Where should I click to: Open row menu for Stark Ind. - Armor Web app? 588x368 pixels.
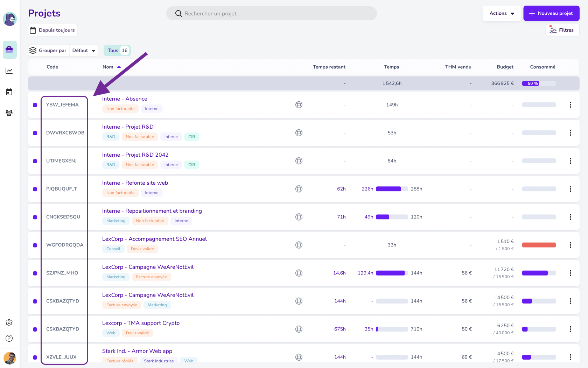click(x=570, y=357)
